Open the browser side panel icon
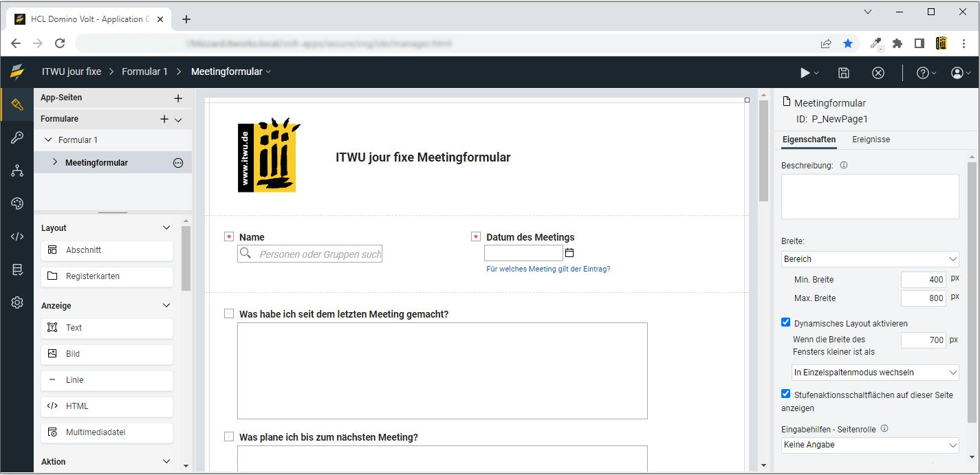The width and height of the screenshot is (980, 475). pyautogui.click(x=919, y=43)
